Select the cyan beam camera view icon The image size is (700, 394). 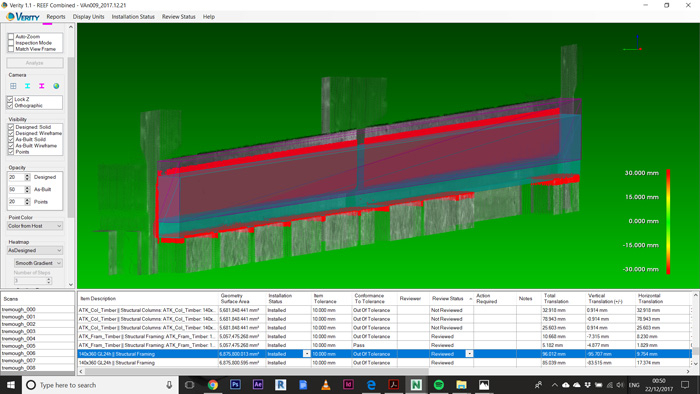28,86
